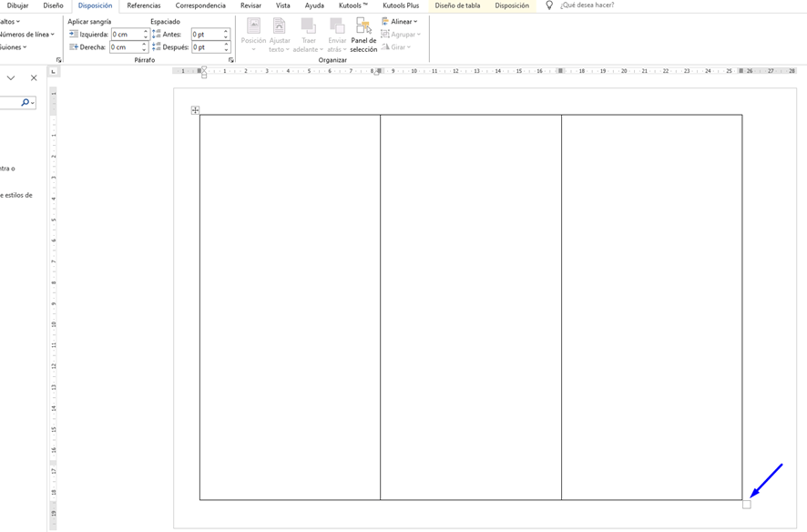This screenshot has width=807, height=532.
Task: Increase the Izquierda indent with up arrow
Action: pyautogui.click(x=146, y=32)
